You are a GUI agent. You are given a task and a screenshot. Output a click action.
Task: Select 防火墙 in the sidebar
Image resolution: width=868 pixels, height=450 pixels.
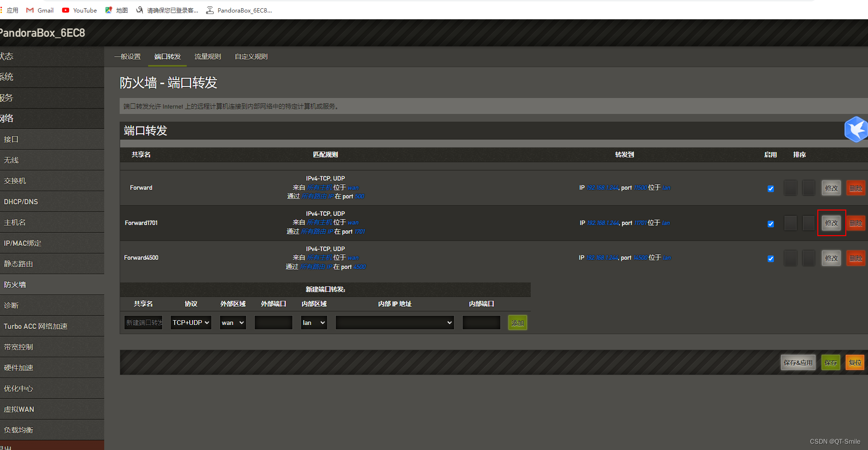click(52, 285)
